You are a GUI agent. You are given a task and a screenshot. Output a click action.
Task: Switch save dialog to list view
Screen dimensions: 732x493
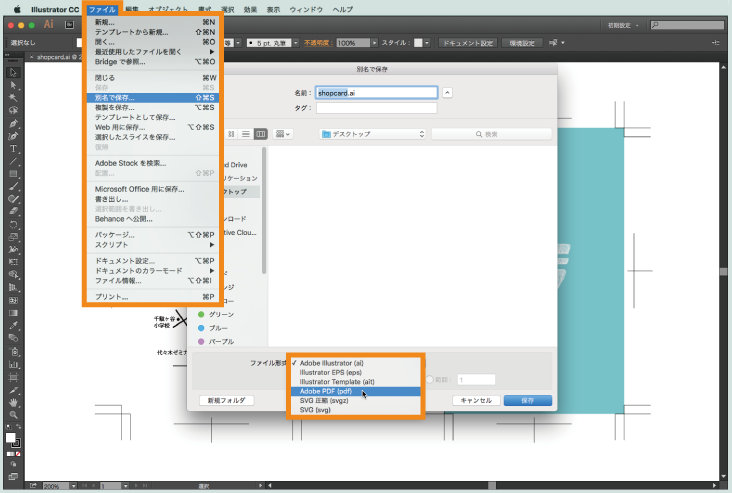pyautogui.click(x=246, y=134)
